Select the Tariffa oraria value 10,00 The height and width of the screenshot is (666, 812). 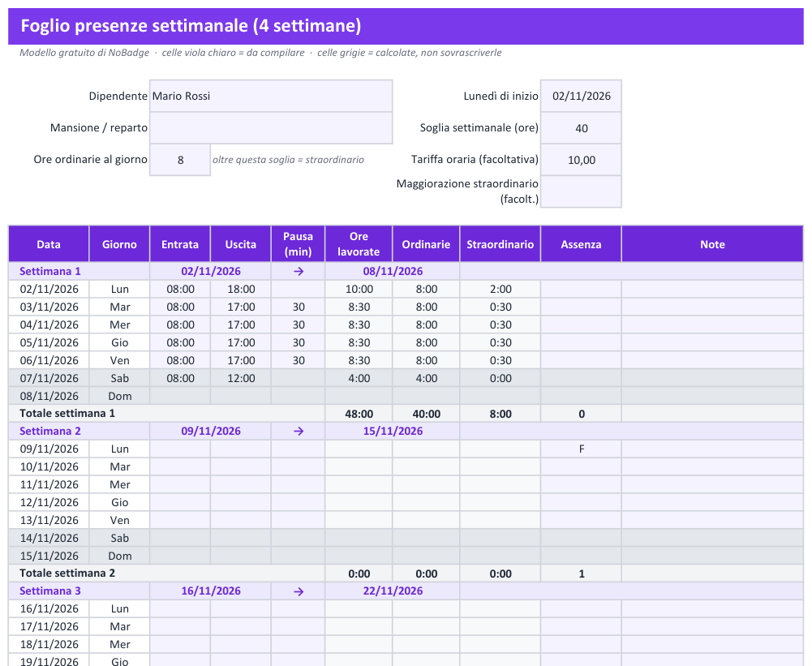click(581, 160)
